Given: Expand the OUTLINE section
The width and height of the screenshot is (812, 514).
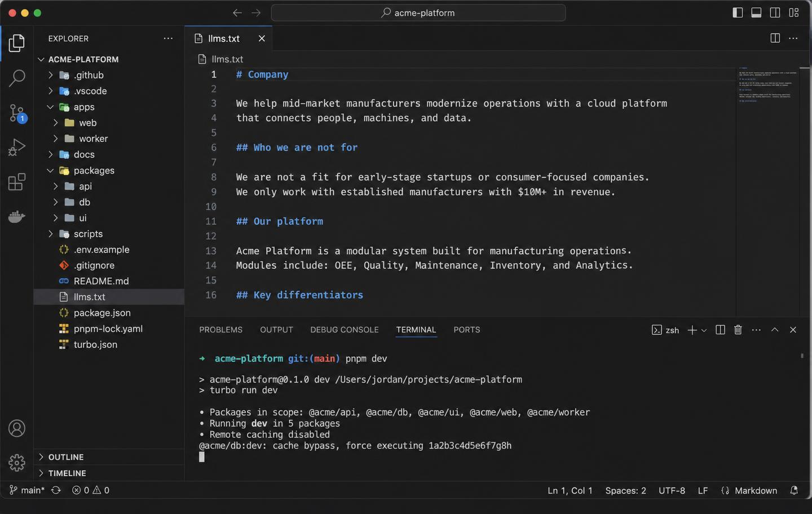Looking at the screenshot, I should [x=109, y=457].
